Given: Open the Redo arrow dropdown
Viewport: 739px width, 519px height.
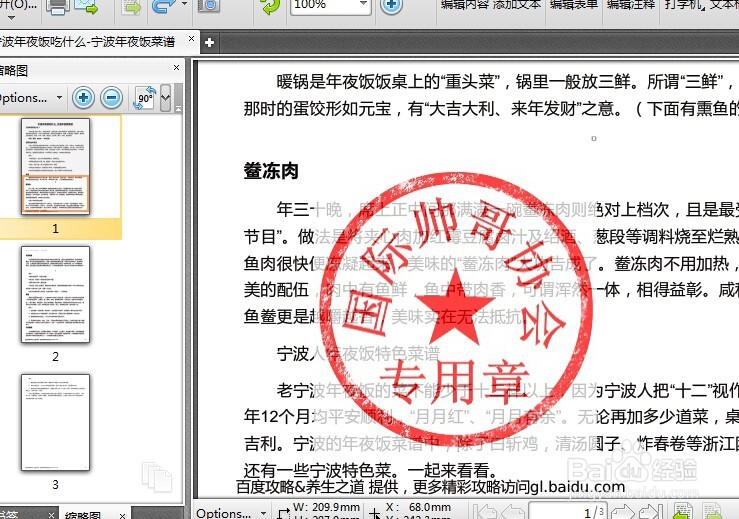Looking at the screenshot, I should (x=184, y=5).
